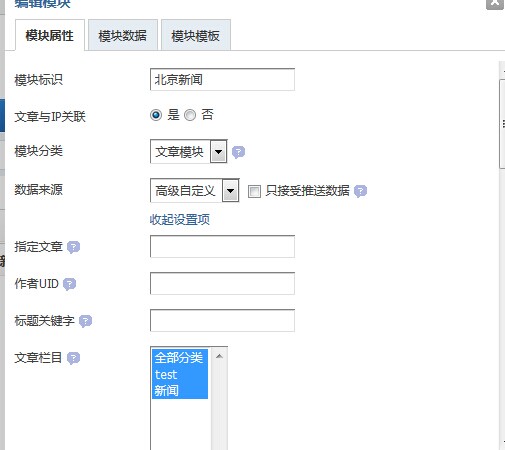Select 新闻 in 文章栏目 list
Screen dimensions: 505x450
(180, 391)
